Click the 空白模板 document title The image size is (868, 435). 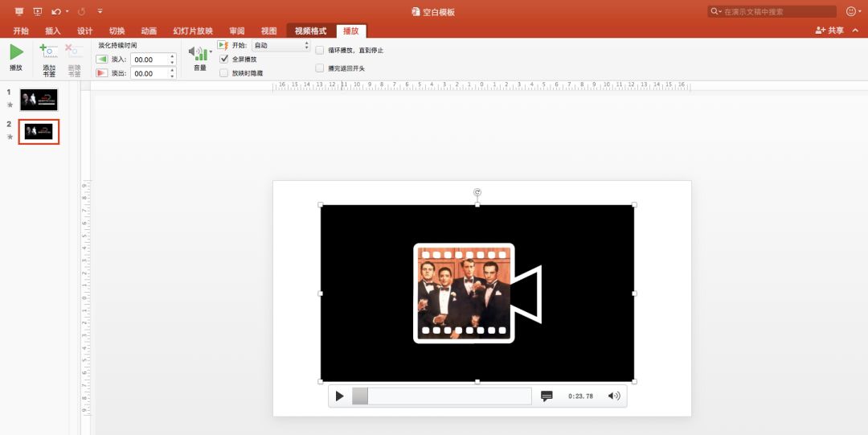click(x=439, y=11)
